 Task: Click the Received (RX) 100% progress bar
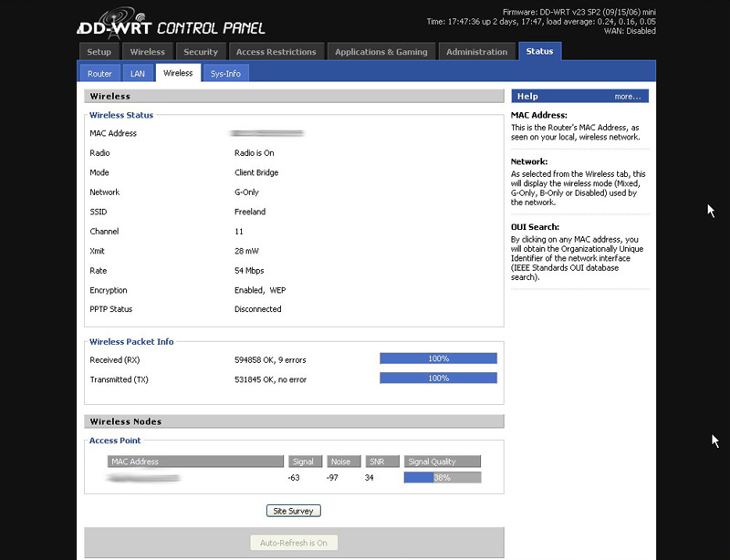438,358
